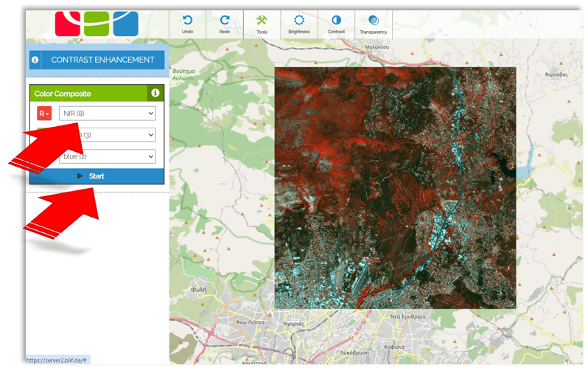Screen dimensions: 588x368
Task: Select the Contrast half-circle icon
Action: point(336,21)
